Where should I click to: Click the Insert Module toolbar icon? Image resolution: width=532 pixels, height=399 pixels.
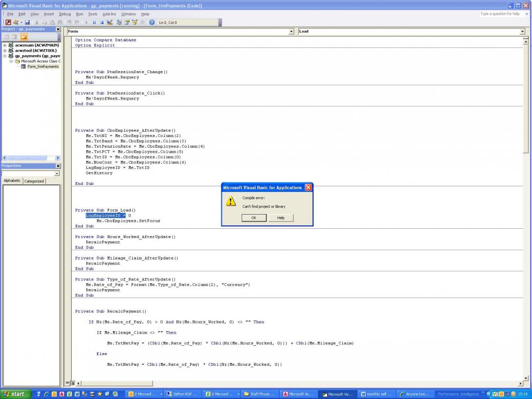16,22
